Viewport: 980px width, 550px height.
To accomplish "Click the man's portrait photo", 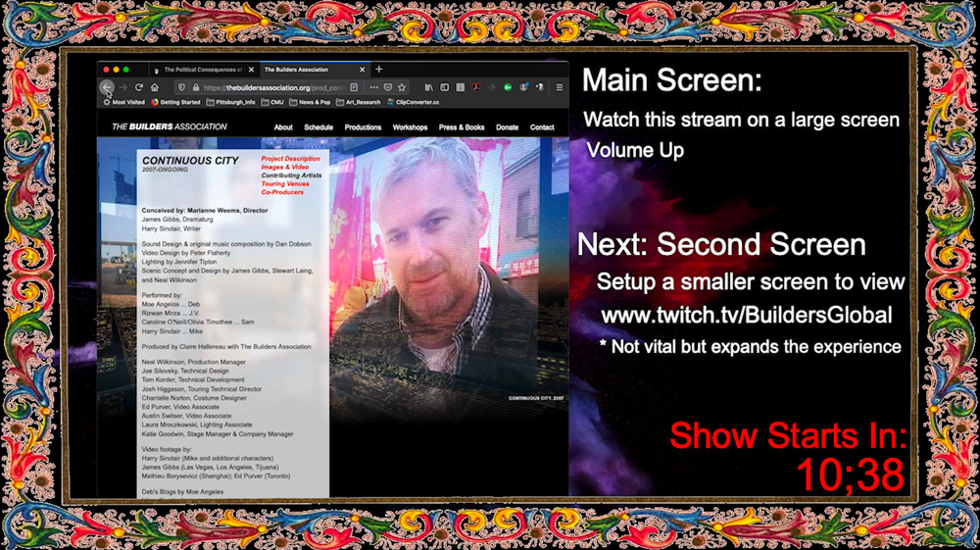I will click(434, 263).
